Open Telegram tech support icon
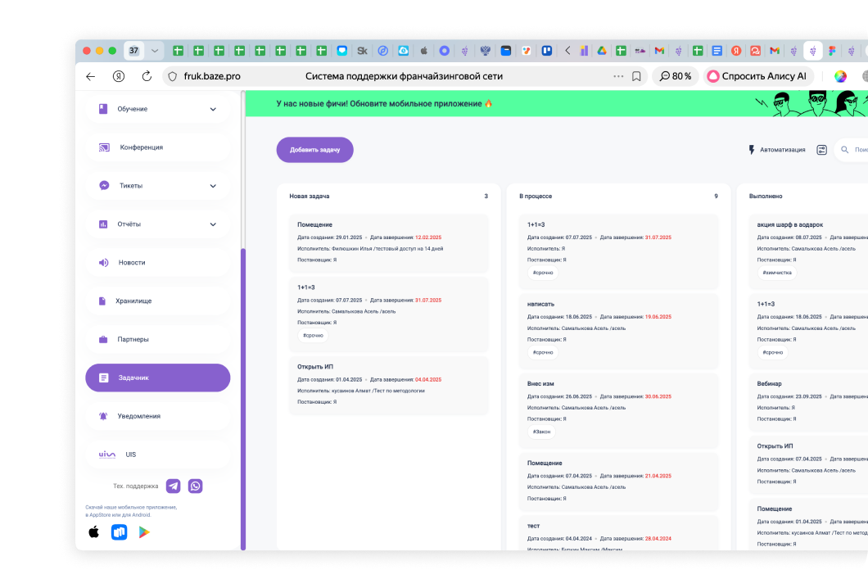 (173, 486)
